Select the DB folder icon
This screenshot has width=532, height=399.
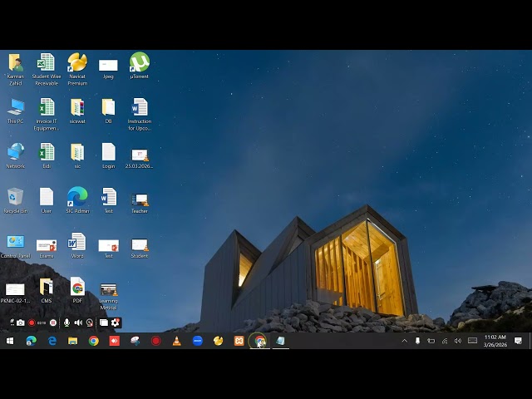(108, 111)
